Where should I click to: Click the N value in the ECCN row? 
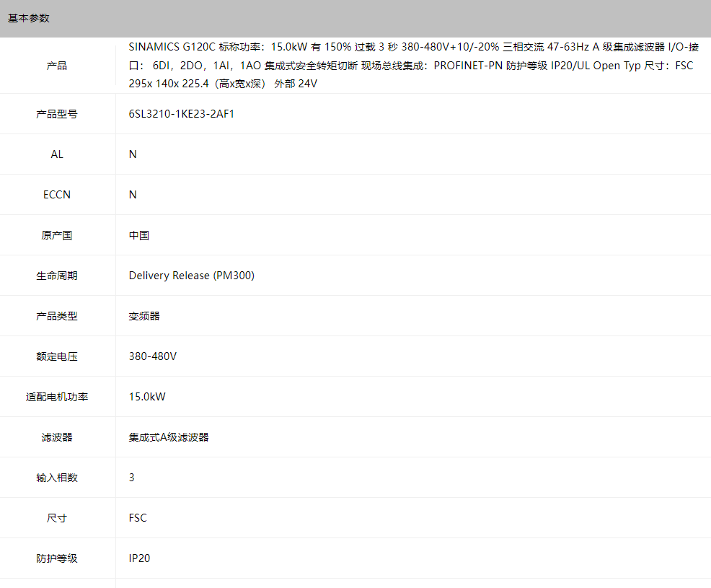tap(133, 195)
